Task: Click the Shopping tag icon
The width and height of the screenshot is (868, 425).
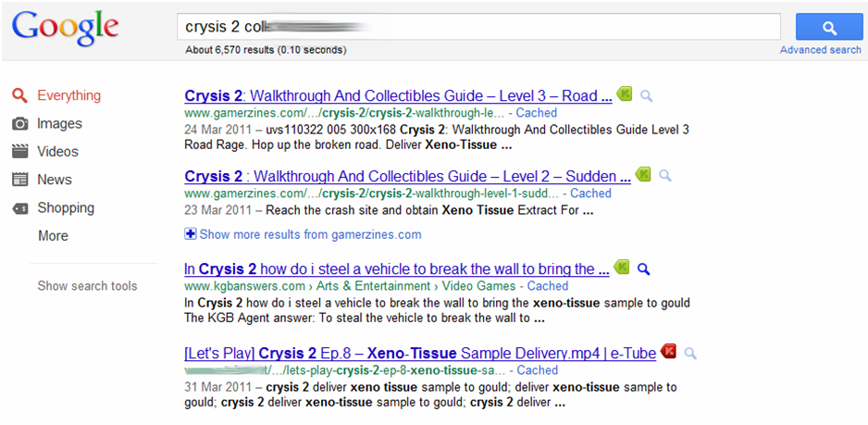Action: 20,208
